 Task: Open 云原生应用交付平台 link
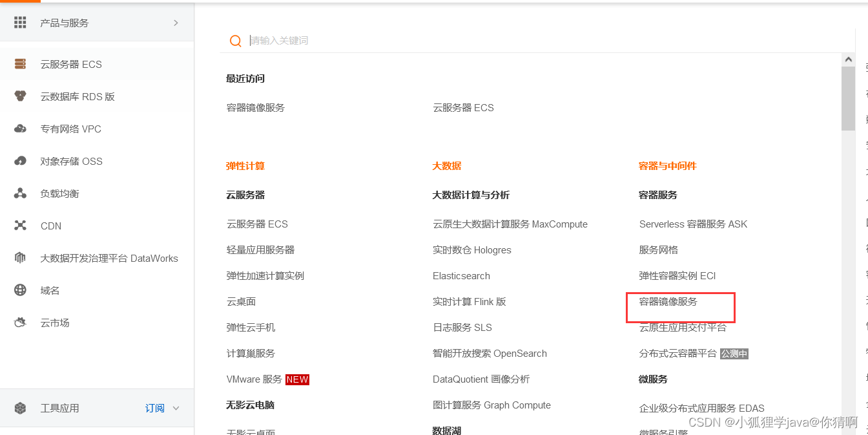click(683, 328)
